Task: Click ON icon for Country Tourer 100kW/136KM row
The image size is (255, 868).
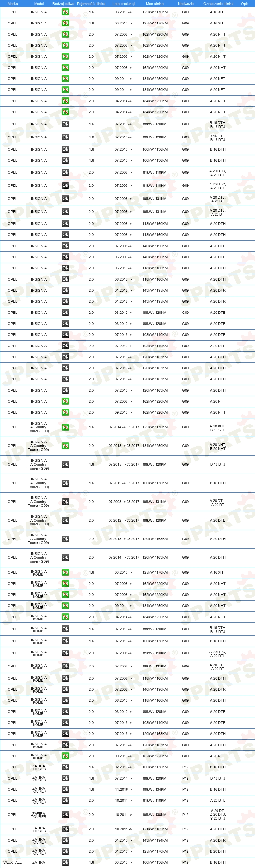Action: [x=65, y=483]
